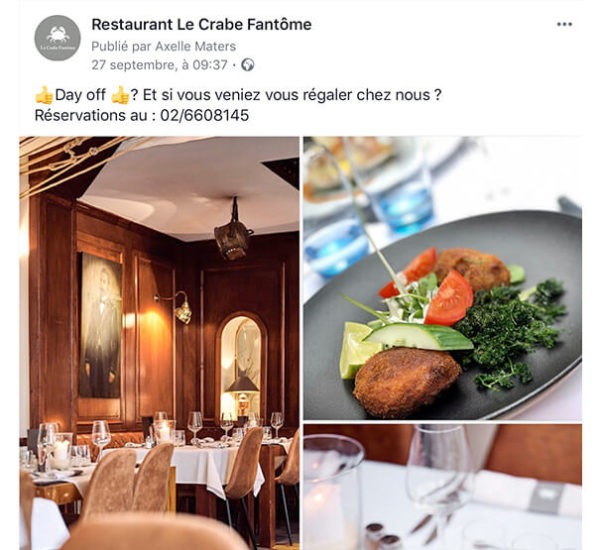This screenshot has height=550, width=600.
Task: Click the hanging ceiling lantern in photo
Action: [x=233, y=230]
